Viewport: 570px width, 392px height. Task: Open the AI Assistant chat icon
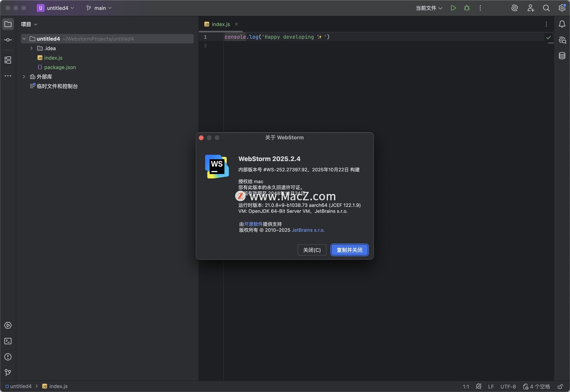click(x=562, y=40)
